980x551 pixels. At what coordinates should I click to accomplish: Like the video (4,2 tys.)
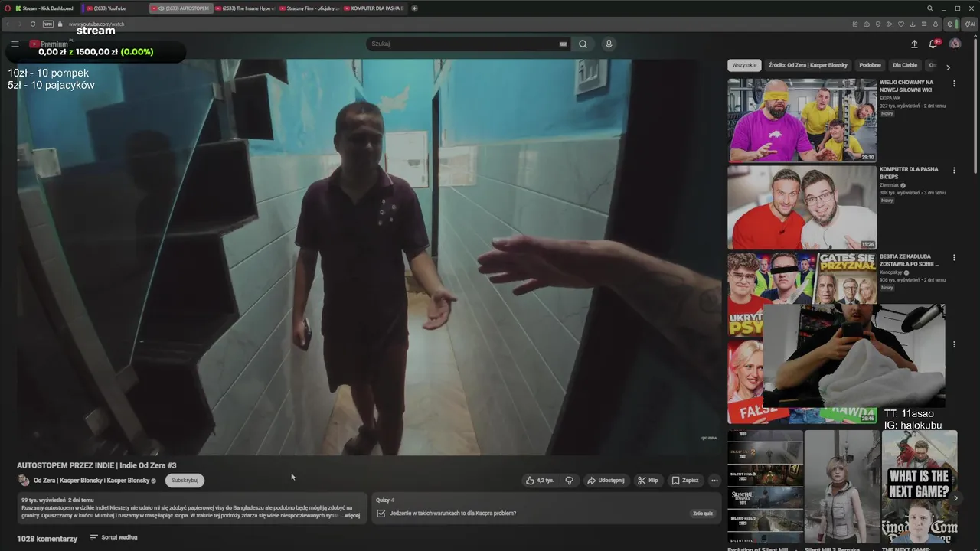tap(540, 481)
